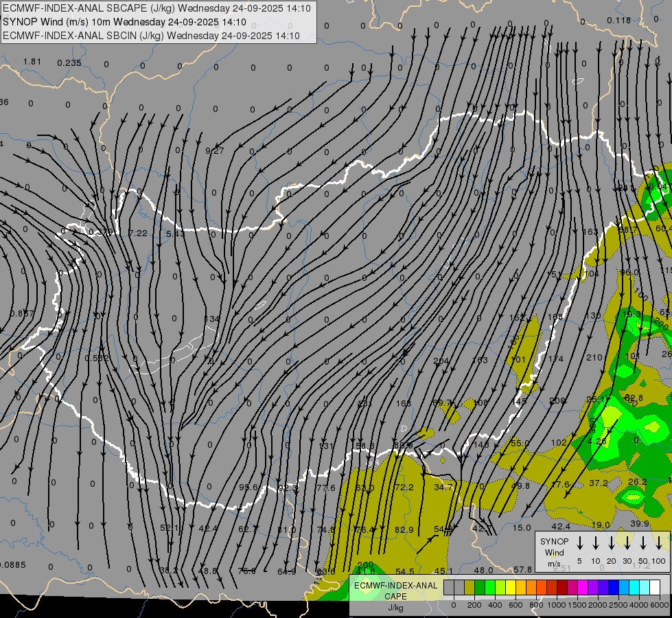
Task: Click the SBCAPE title line
Action: pyautogui.click(x=157, y=8)
